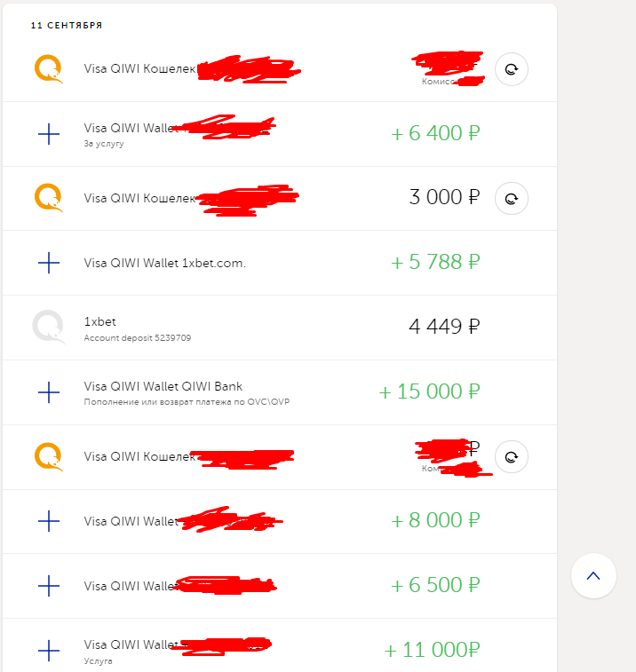Click plus icon of the +5 788 ₽ deposit
Screen dimensions: 636x672
[49, 263]
